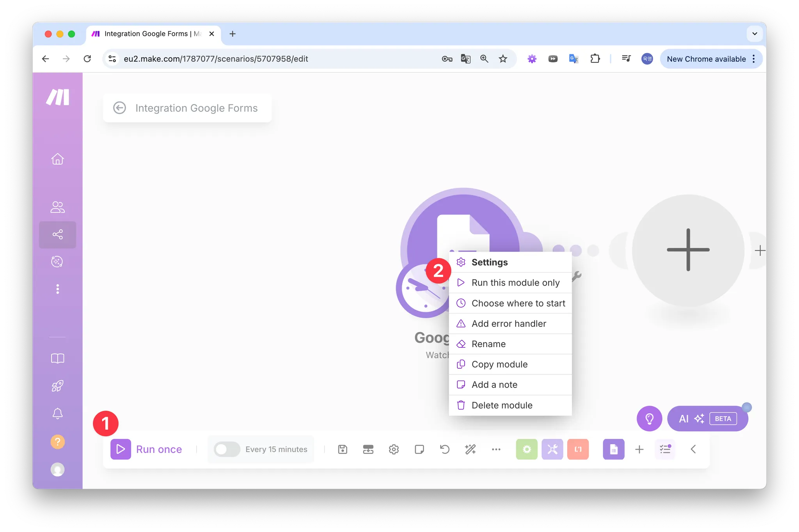
Task: Select Choose where to start
Action: 510,303
